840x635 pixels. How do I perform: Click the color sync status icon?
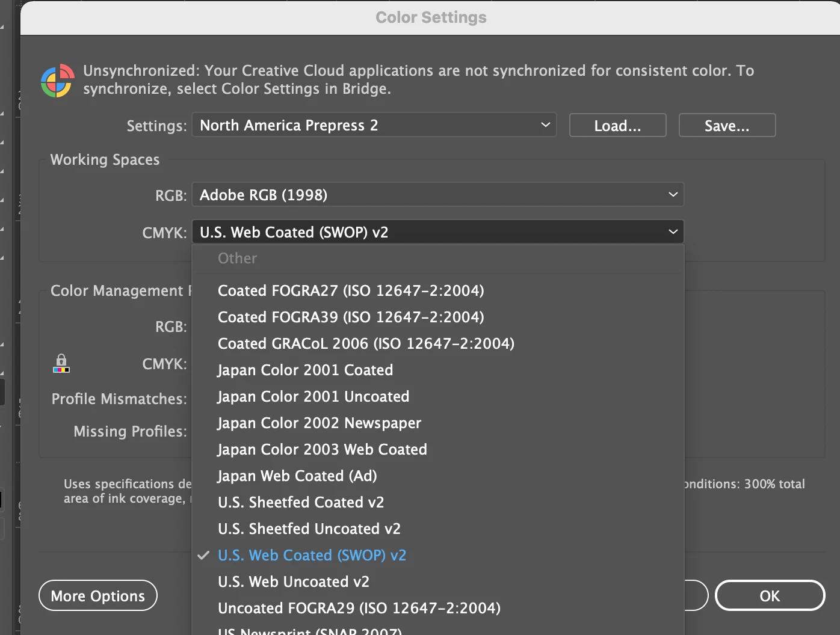58,81
